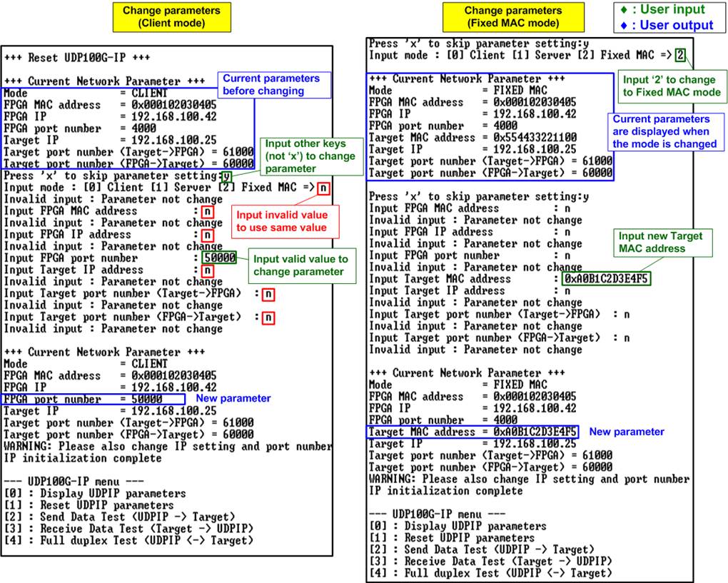The height and width of the screenshot is (583, 728).
Task: Select 'IP initialization complete' in Client console
Action: 83,459
